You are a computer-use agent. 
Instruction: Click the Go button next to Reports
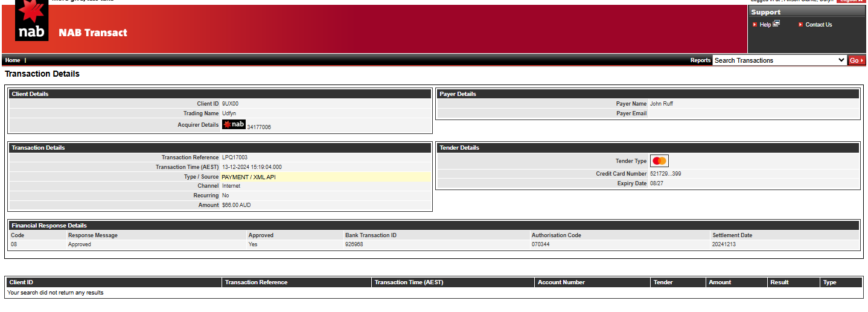(857, 60)
